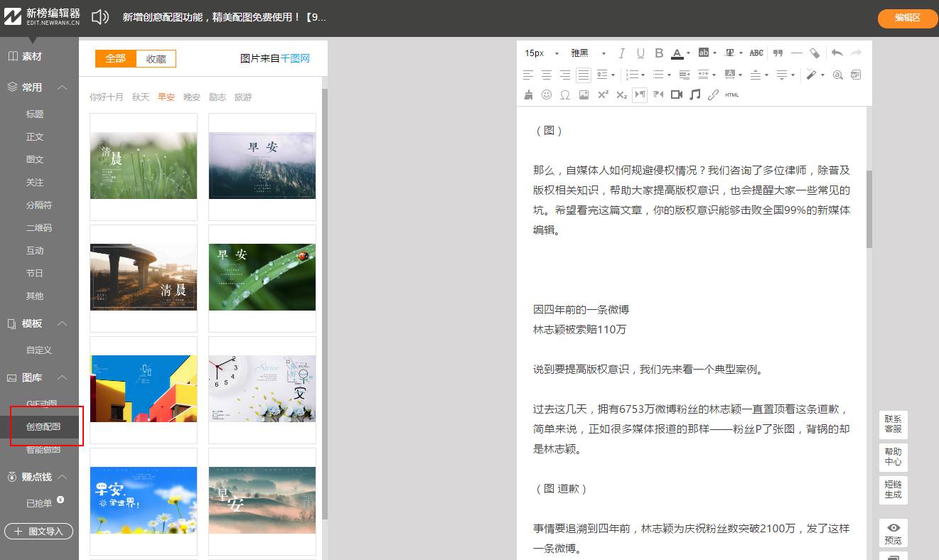Undo the last edit with the undo arrow

coord(837,53)
